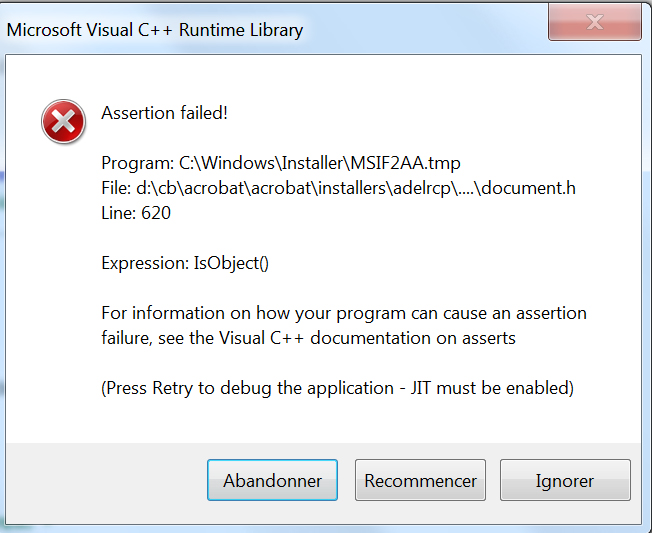Click the Microsoft Visual C++ Runtime Library title

[155, 30]
